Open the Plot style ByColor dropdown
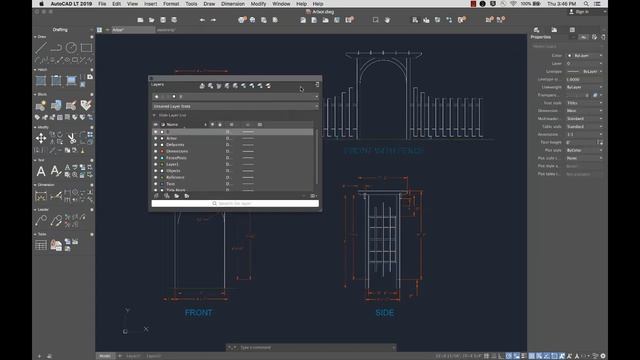 584,150
